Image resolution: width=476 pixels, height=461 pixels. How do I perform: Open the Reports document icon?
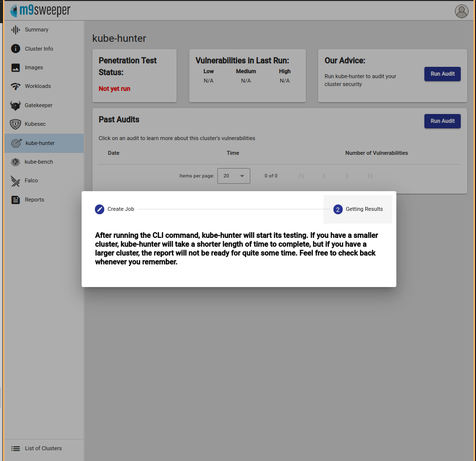(16, 200)
